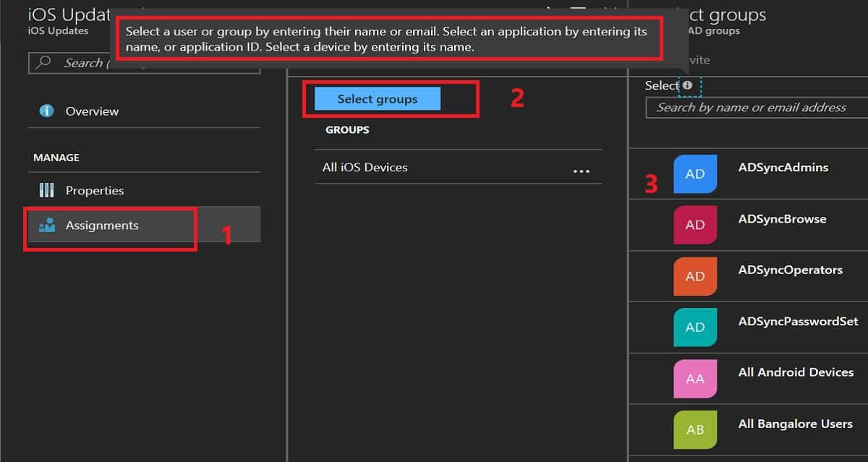Image resolution: width=868 pixels, height=462 pixels.
Task: Choose the ADSyncPasswordSet group name
Action: 799,321
